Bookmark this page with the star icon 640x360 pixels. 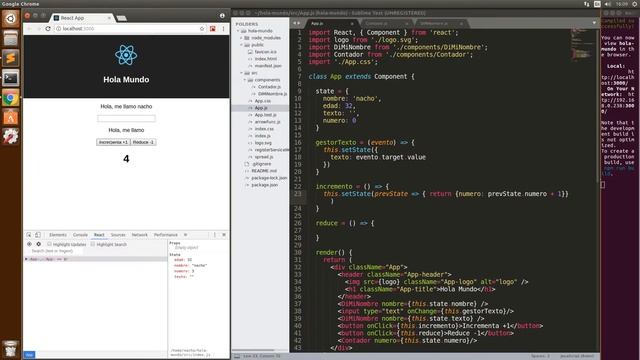pos(202,29)
